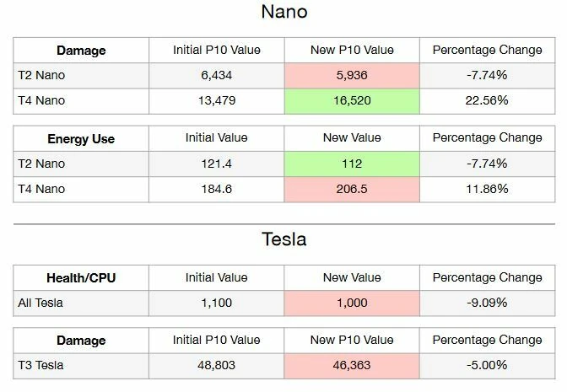The width and height of the screenshot is (567, 392).
Task: Click the -5.00% percentage change cell
Action: click(487, 366)
